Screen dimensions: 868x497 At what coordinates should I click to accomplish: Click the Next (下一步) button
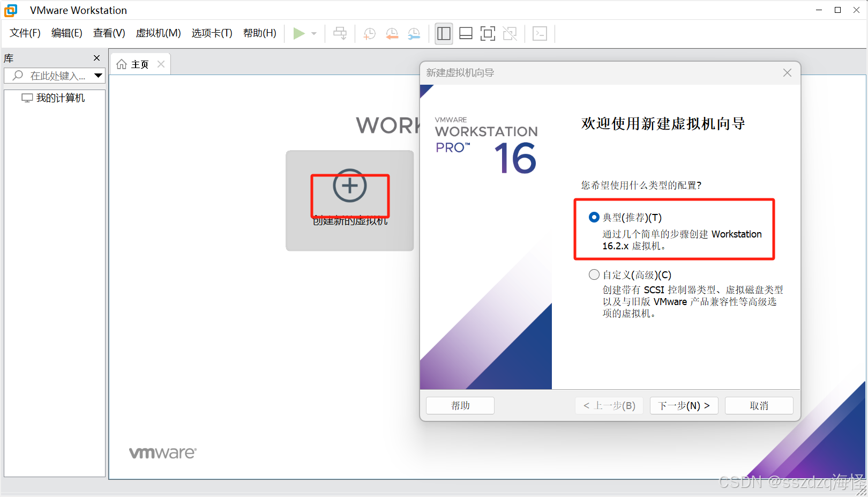coord(684,405)
